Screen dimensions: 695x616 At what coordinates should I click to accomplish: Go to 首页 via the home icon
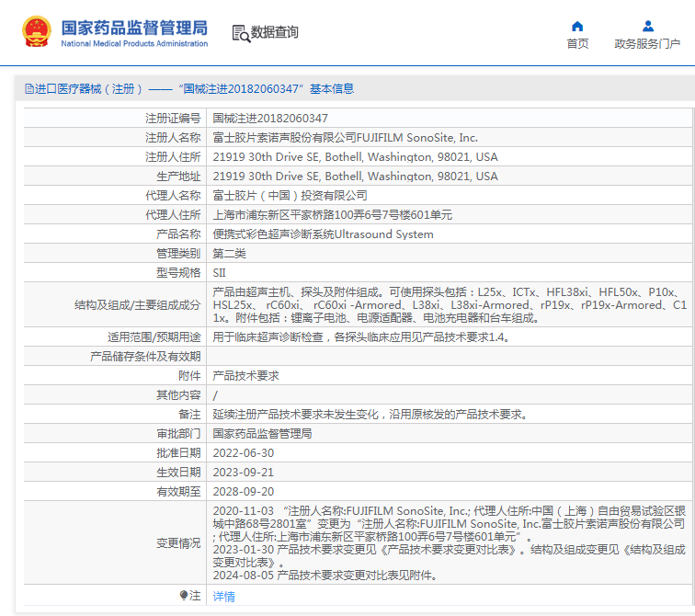[577, 26]
